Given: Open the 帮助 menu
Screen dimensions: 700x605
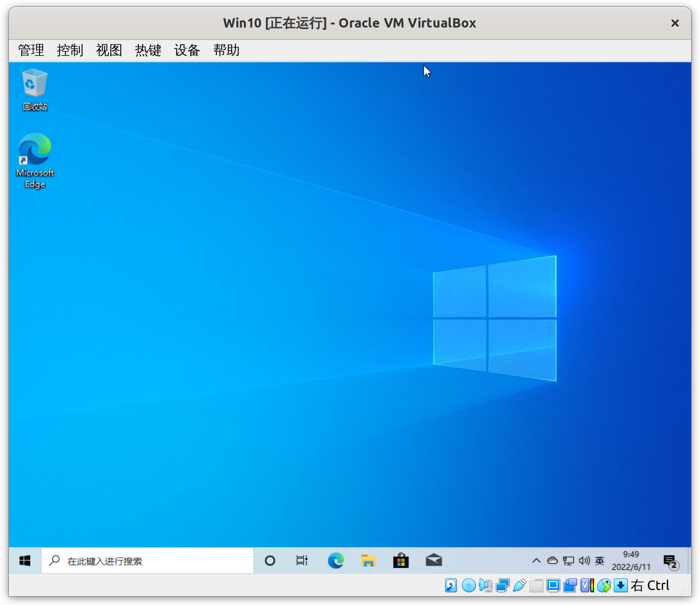Looking at the screenshot, I should click(227, 50).
